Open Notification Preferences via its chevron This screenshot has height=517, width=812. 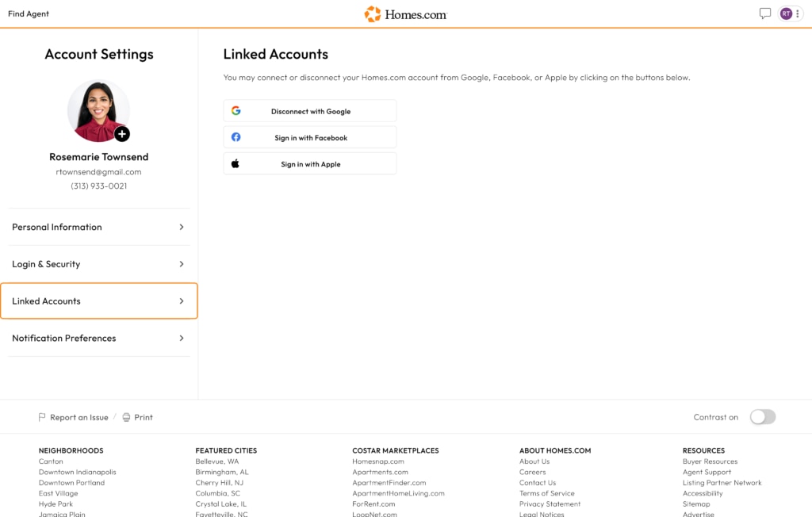(x=183, y=338)
